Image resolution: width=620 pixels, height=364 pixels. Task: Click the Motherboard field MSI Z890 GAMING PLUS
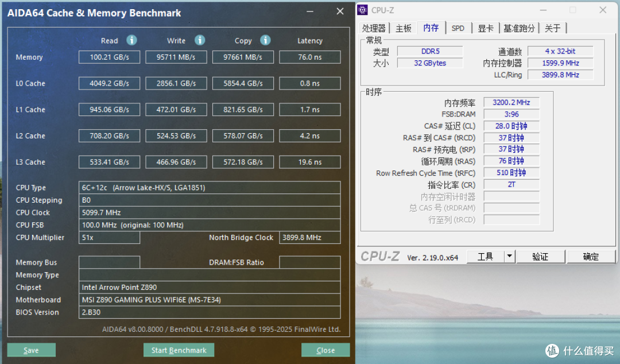click(210, 300)
